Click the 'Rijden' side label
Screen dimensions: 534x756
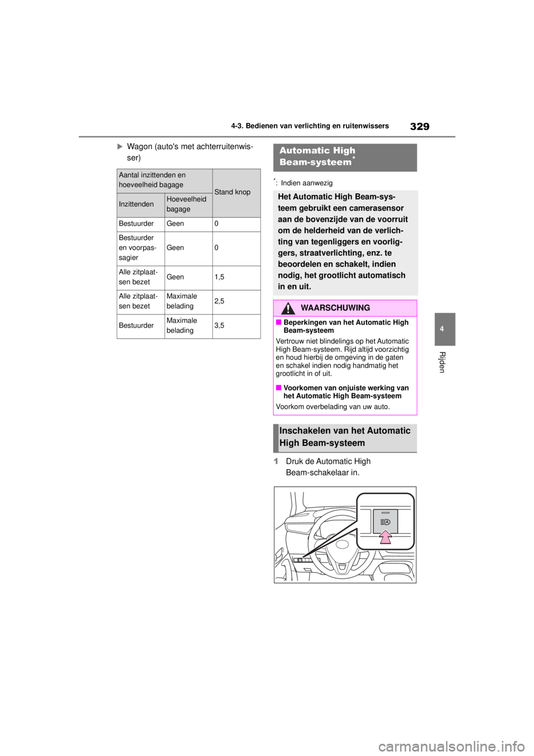pyautogui.click(x=442, y=362)
